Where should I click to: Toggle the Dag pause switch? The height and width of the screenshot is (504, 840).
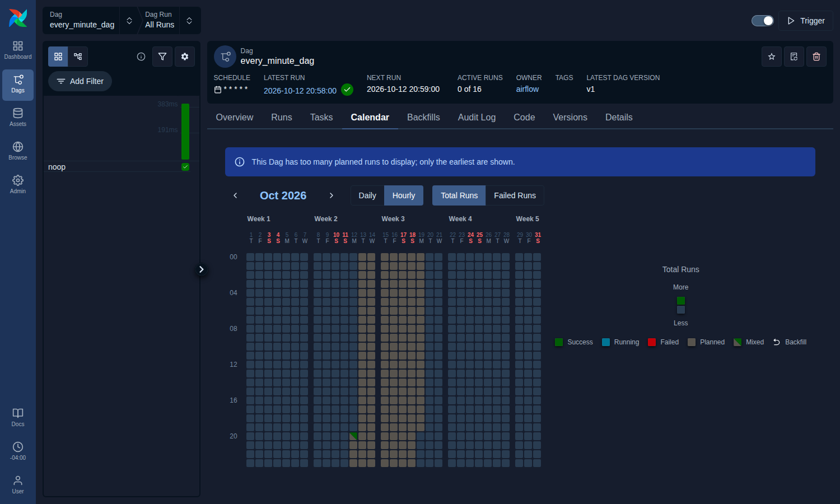click(763, 21)
